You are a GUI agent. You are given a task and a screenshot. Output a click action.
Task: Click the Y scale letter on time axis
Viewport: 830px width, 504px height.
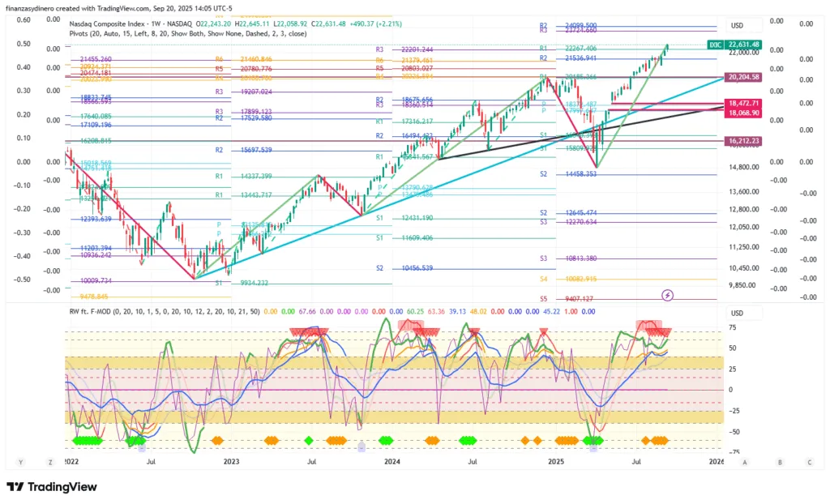coord(20,462)
